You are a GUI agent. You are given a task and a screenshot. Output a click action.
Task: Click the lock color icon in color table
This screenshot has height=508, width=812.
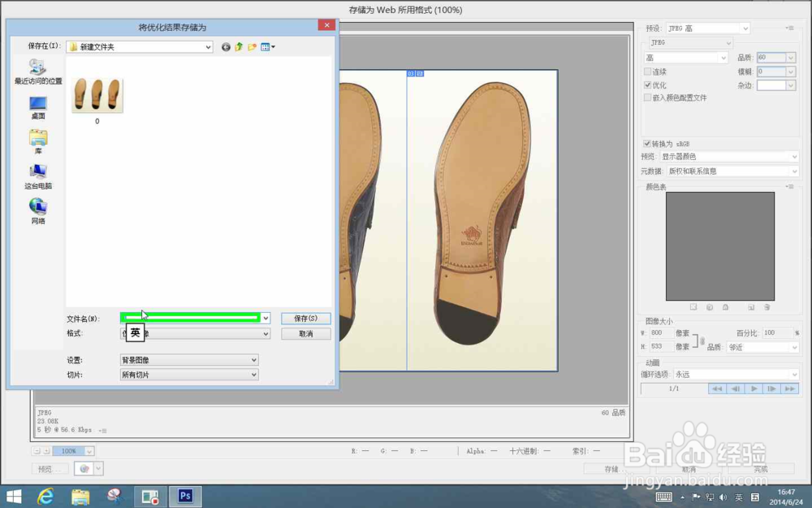pyautogui.click(x=725, y=307)
